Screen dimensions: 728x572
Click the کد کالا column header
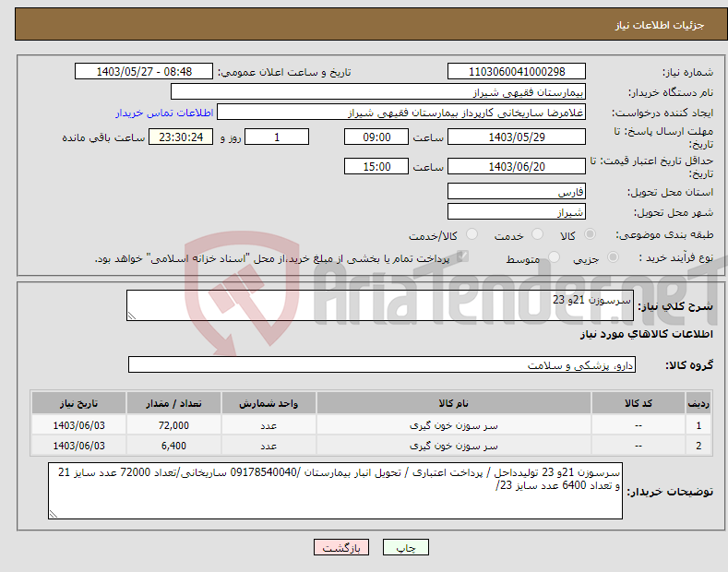[x=638, y=403]
